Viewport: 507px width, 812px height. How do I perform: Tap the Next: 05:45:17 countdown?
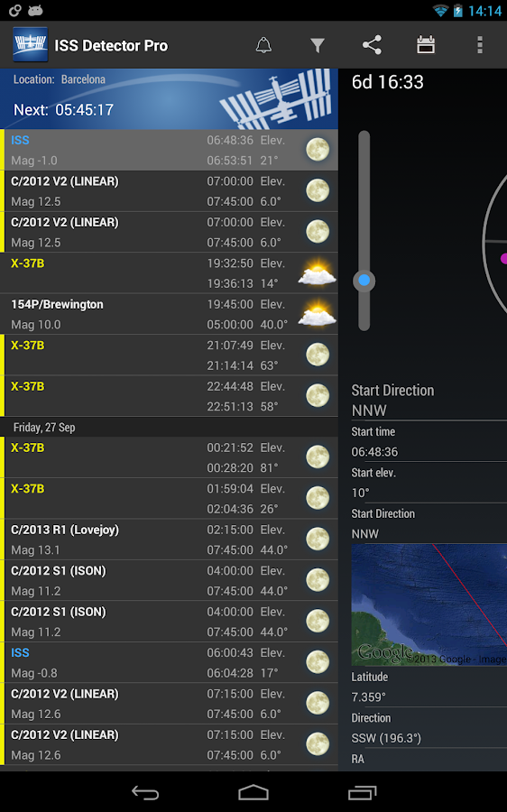pyautogui.click(x=63, y=110)
